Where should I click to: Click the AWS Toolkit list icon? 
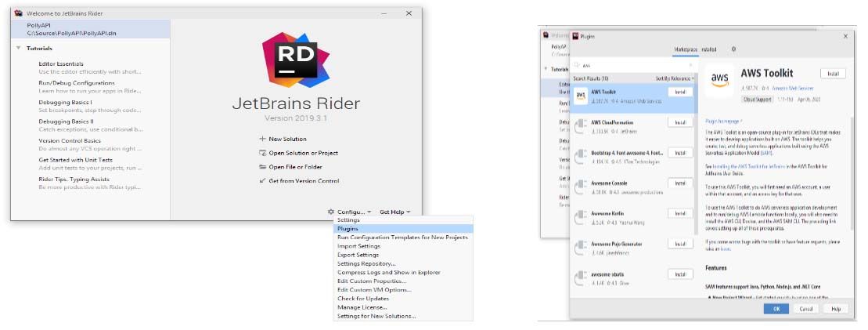coord(581,96)
